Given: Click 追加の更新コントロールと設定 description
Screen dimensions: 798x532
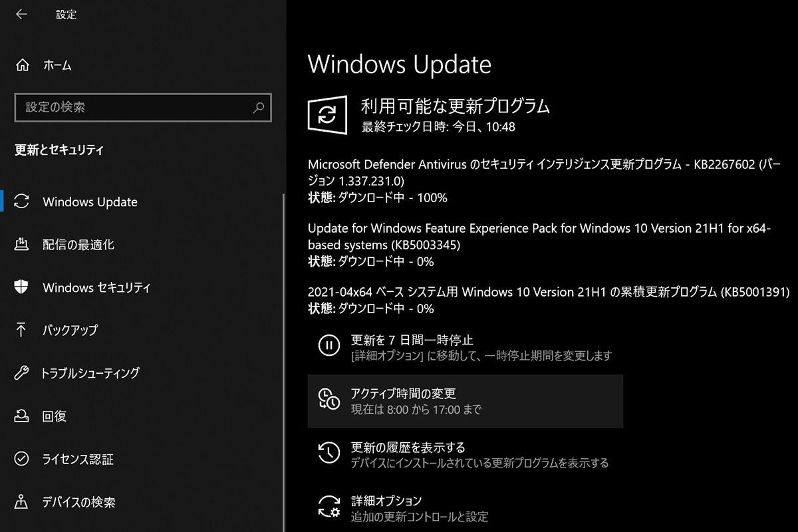Looking at the screenshot, I should (420, 517).
